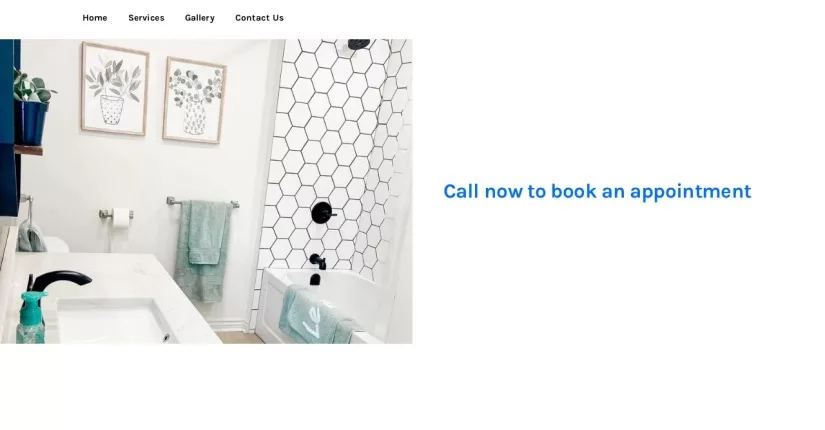
Task: Click the teal soap dispenser bottle
Action: 31,318
